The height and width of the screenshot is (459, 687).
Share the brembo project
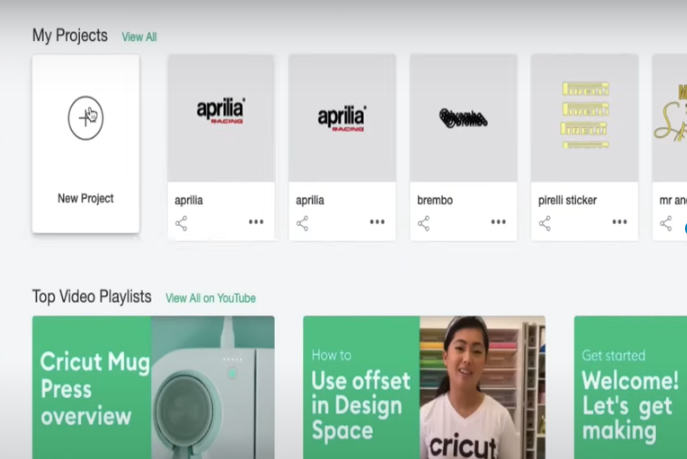tap(424, 223)
